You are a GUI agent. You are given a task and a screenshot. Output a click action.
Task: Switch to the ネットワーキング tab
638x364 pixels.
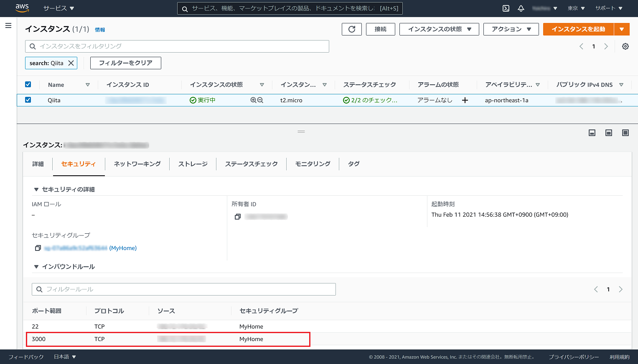click(137, 164)
